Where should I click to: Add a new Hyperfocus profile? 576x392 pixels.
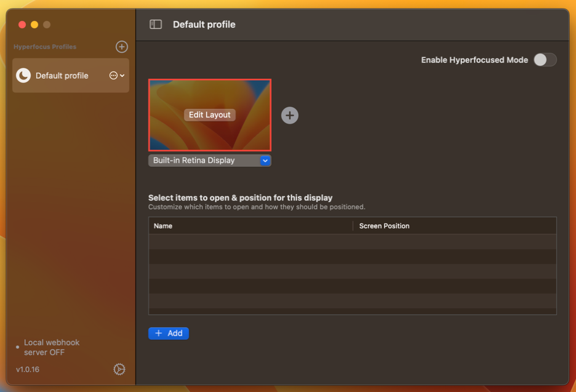pyautogui.click(x=122, y=47)
